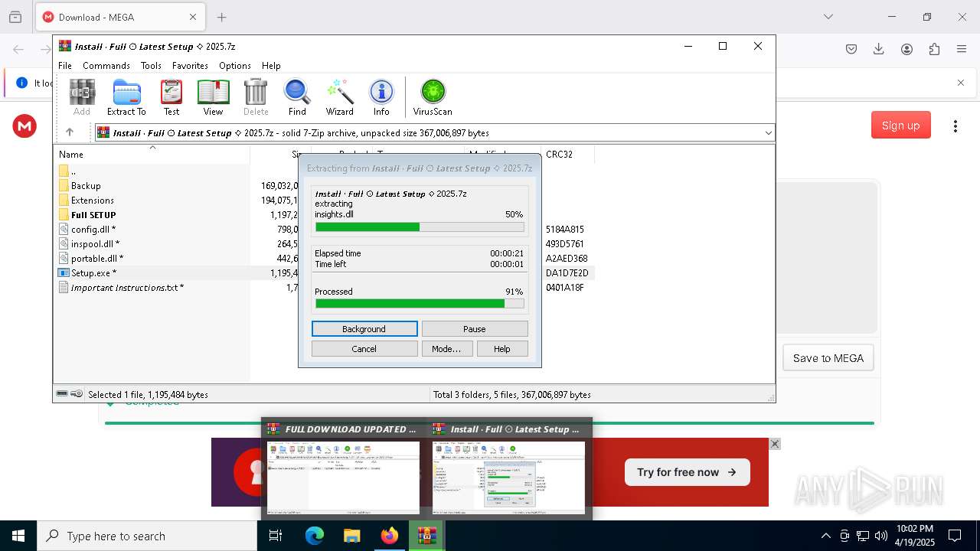980x551 pixels.
Task: Click the Processed total progress bar
Action: [420, 304]
